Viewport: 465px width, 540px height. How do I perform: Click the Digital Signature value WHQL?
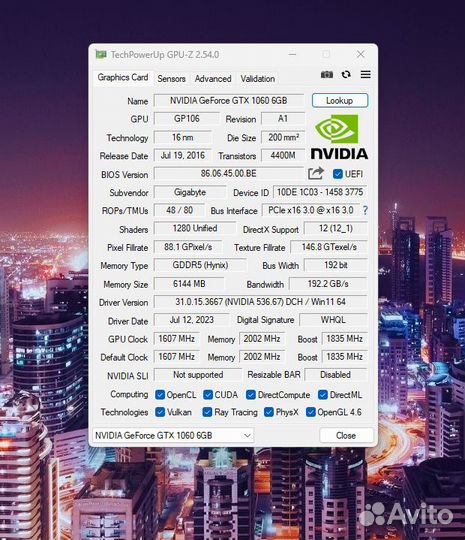coord(333,320)
